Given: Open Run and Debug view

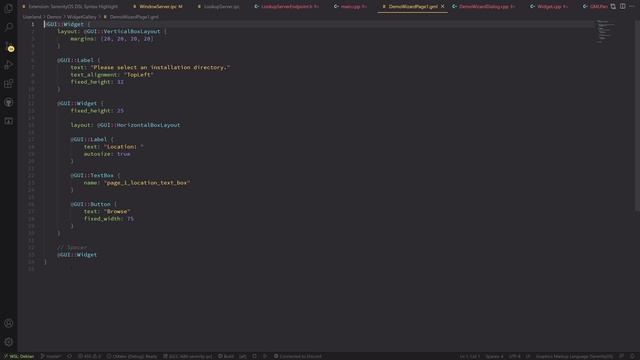Looking at the screenshot, I should (x=9, y=64).
